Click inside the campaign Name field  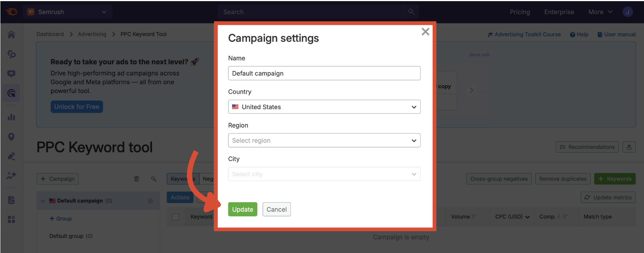324,73
